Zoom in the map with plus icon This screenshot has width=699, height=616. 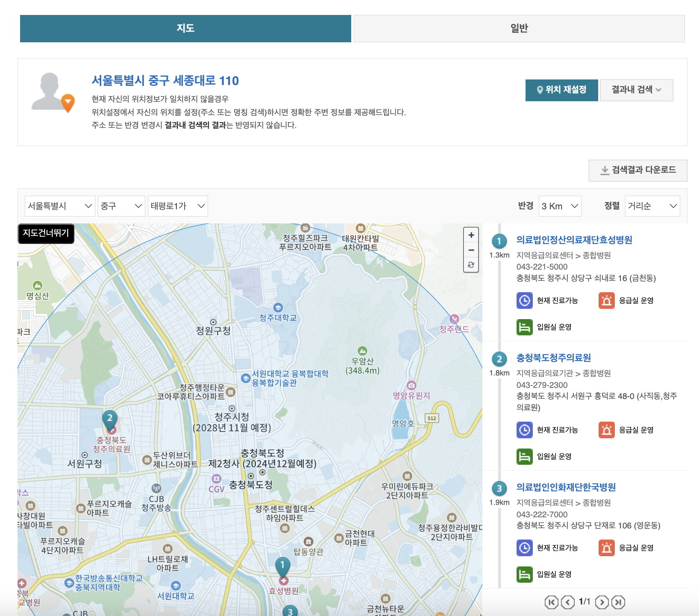coord(471,235)
